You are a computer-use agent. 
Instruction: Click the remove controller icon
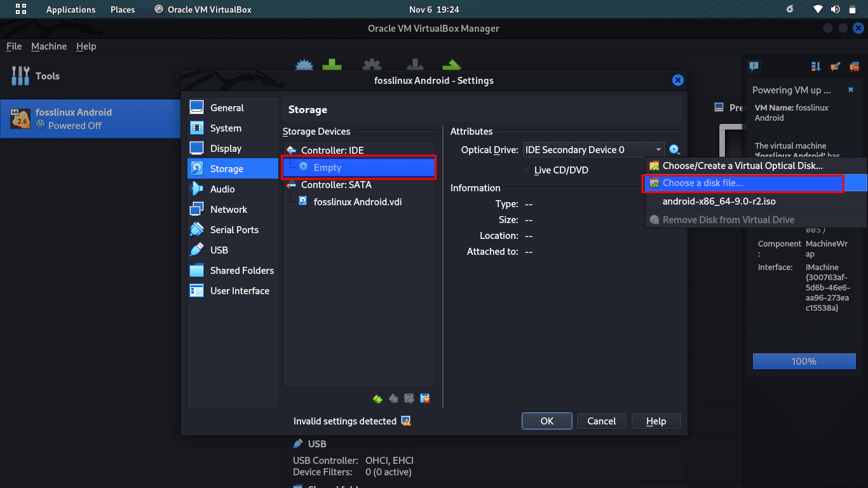(x=393, y=399)
